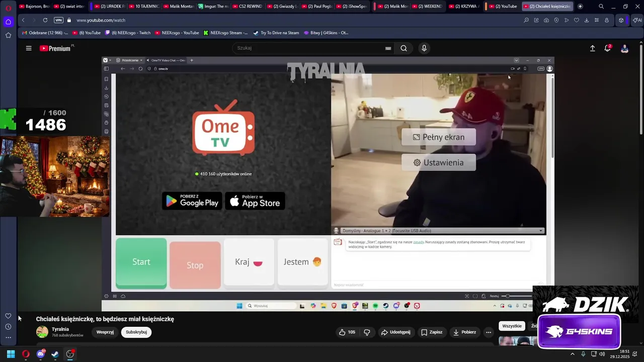644x362 pixels.
Task: Open Bitwy G4Skins bookmark
Action: point(326,33)
